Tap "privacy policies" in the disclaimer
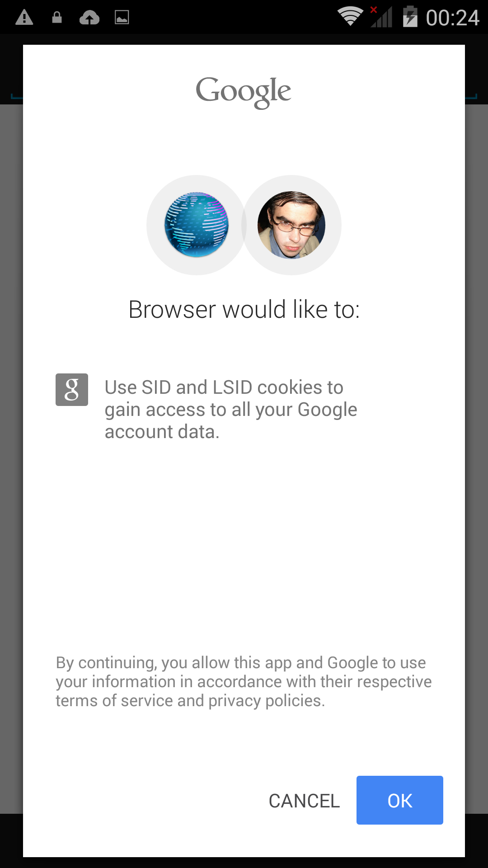This screenshot has width=488, height=868. (x=265, y=701)
